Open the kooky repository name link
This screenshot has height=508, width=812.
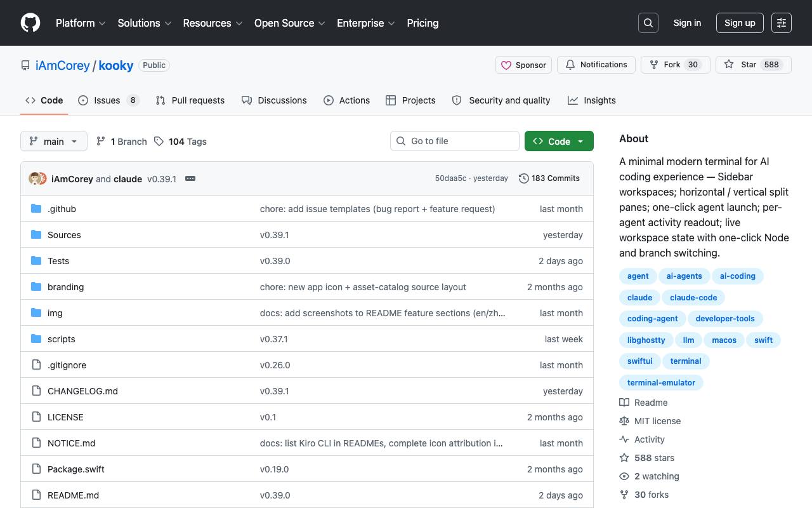(116, 65)
